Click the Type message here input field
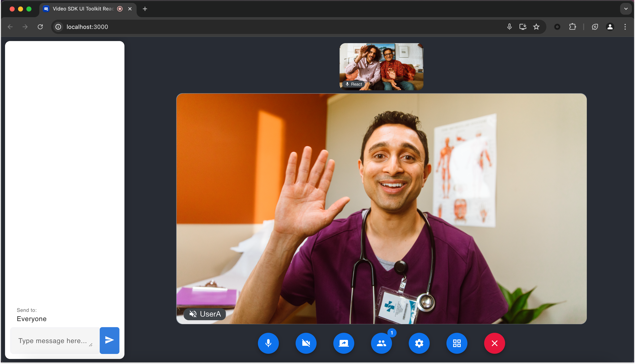The width and height of the screenshot is (635, 364). [x=54, y=340]
